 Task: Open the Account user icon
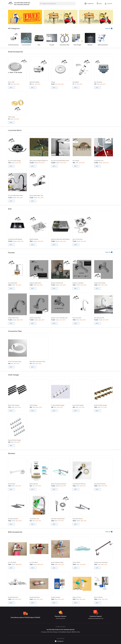pos(105,4)
